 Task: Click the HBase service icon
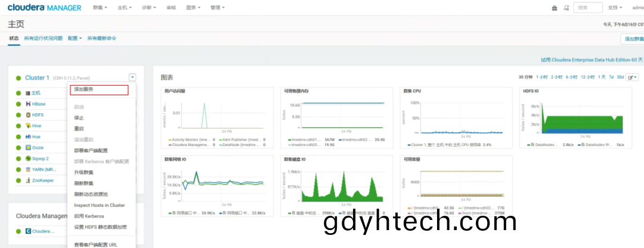pos(29,104)
